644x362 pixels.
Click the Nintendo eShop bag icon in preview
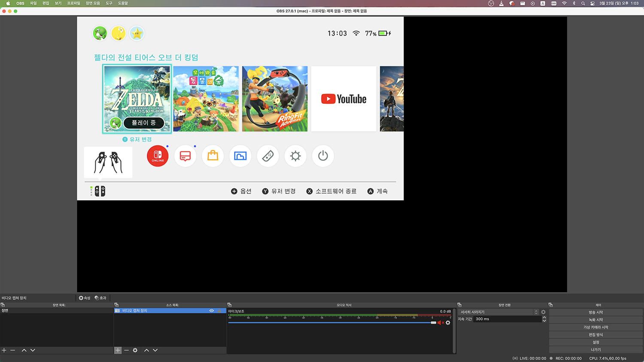pos(213,156)
